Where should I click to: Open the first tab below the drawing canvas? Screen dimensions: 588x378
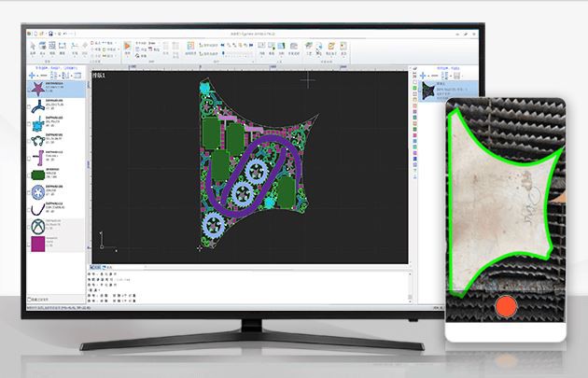pyautogui.click(x=95, y=266)
